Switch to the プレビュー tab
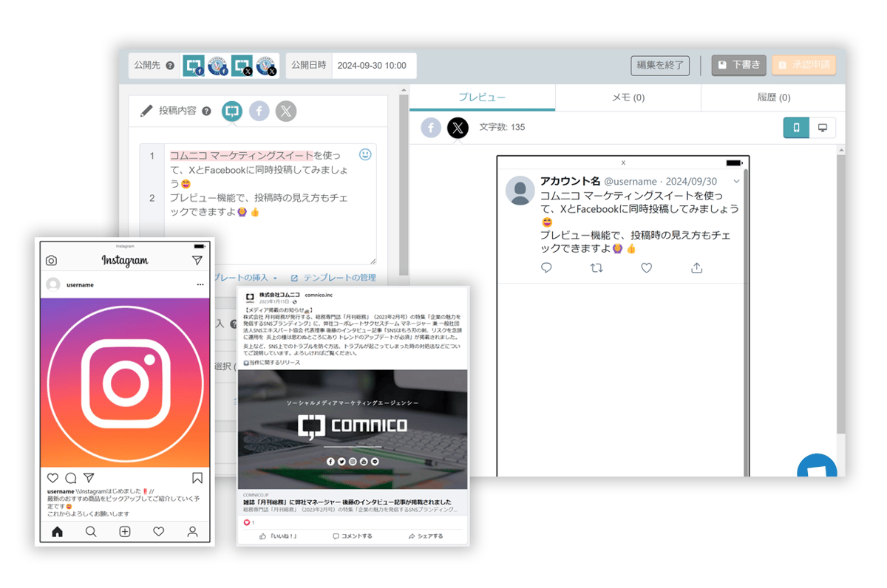 [x=482, y=98]
